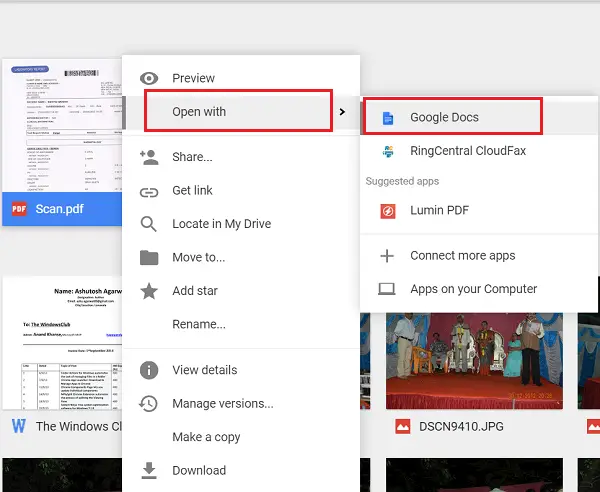Viewport: 600px width, 492px height.
Task: Click the Preview eye icon
Action: point(149,78)
